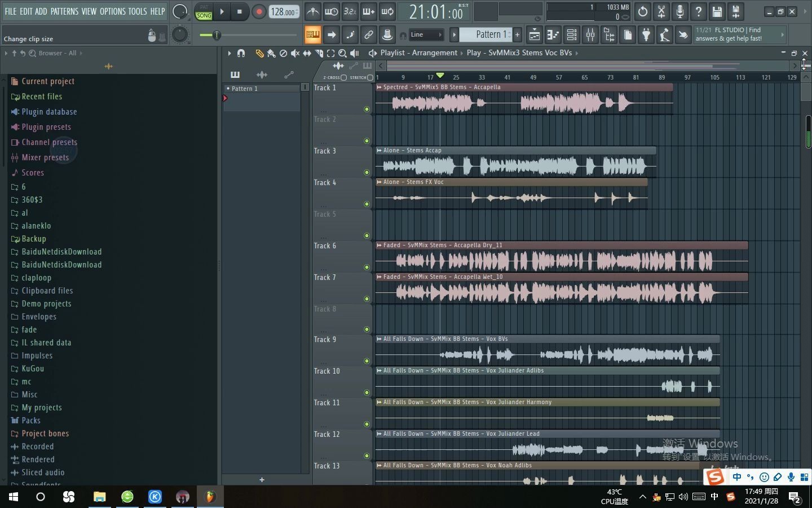Viewport: 812px width, 508px height.
Task: Mute Track 11 using its green light
Action: coord(367,424)
